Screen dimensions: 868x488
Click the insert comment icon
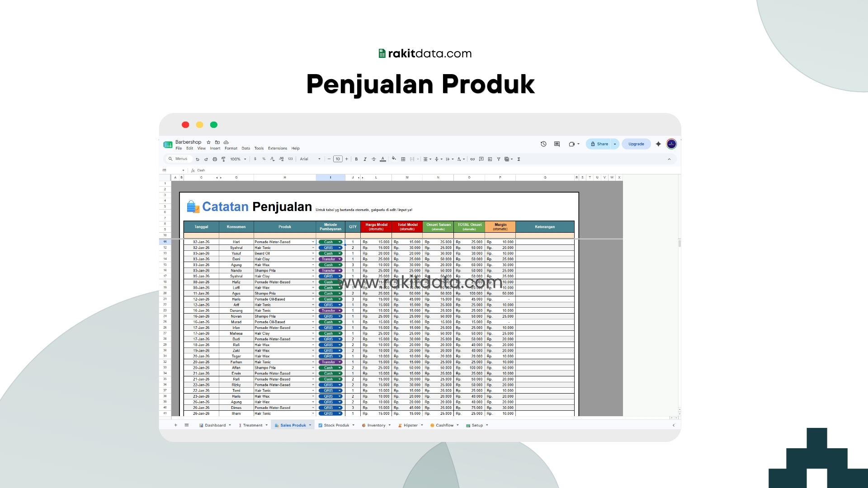tap(481, 159)
